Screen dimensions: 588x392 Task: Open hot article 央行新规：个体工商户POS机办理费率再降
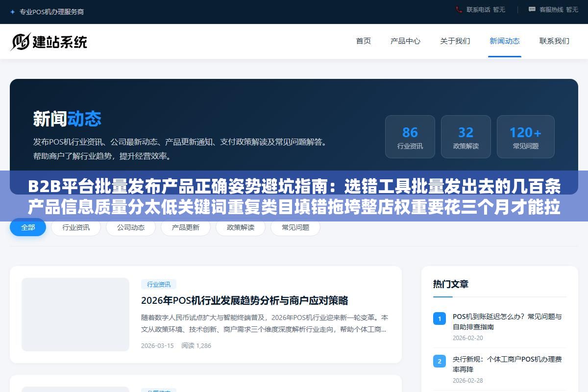(x=507, y=364)
